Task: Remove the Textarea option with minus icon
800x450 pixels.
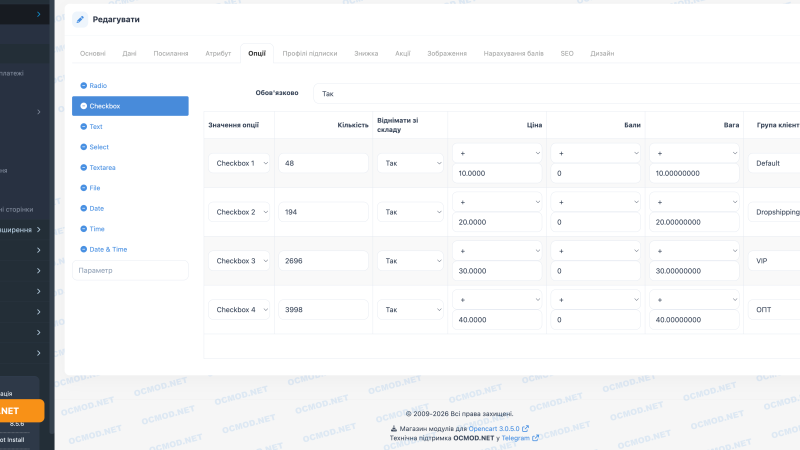Action: 84,167
